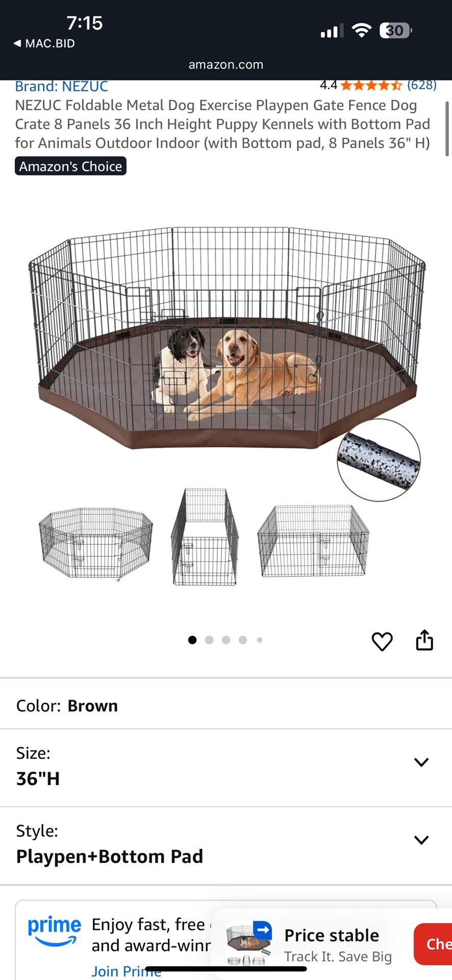Return to MAC.BID app via back arrow

44,43
